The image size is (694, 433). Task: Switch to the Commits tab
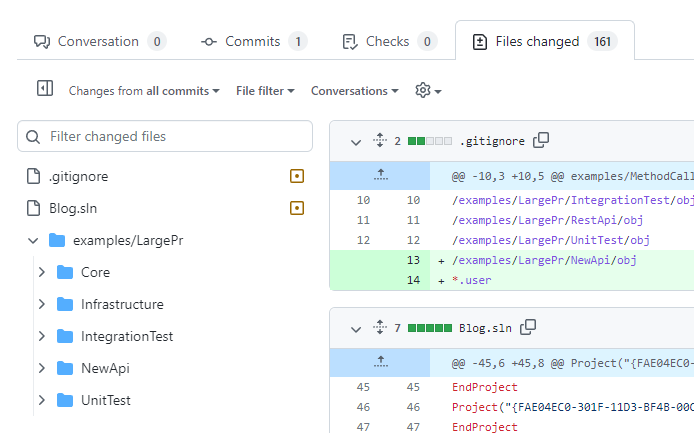click(x=253, y=41)
